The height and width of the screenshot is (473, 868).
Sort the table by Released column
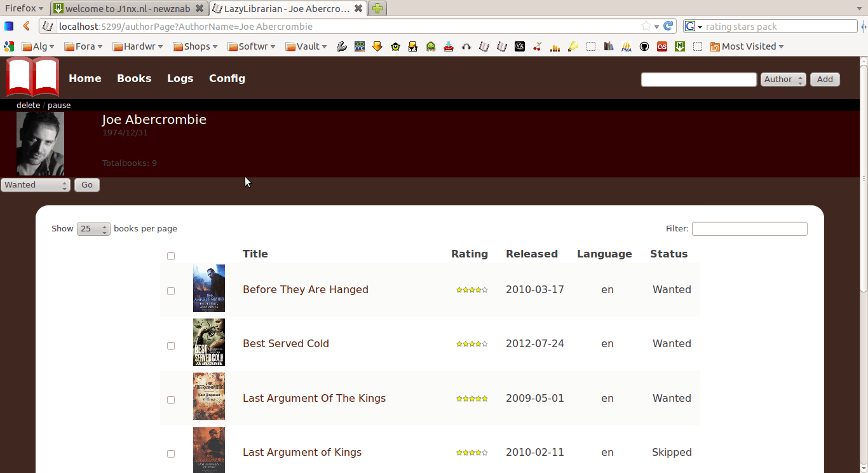pyautogui.click(x=532, y=254)
